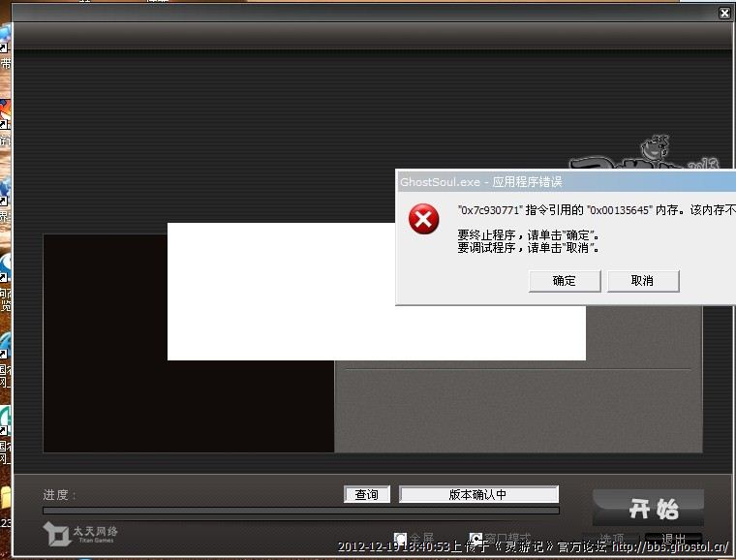The height and width of the screenshot is (560, 736).
Task: Select the 窗口模式 windowed mode option
Action: point(475,539)
